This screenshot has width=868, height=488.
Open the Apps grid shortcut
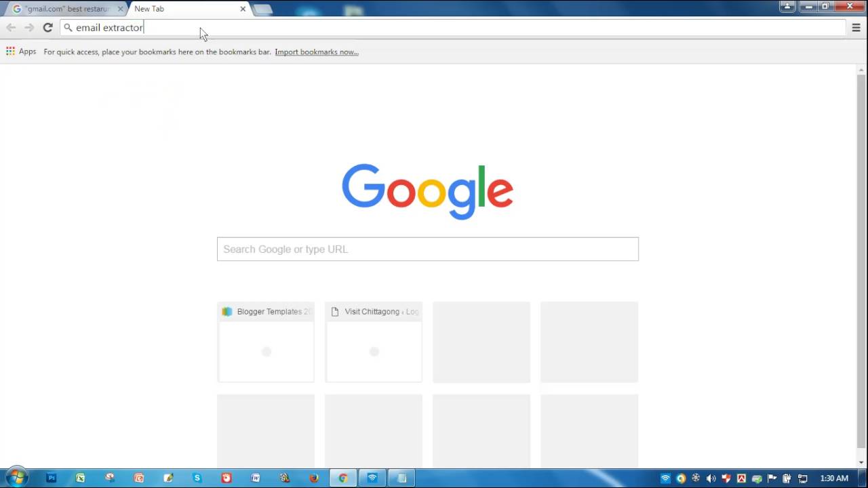[21, 52]
